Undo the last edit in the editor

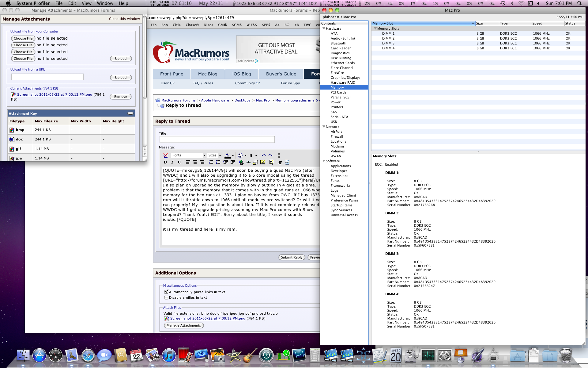coord(263,155)
